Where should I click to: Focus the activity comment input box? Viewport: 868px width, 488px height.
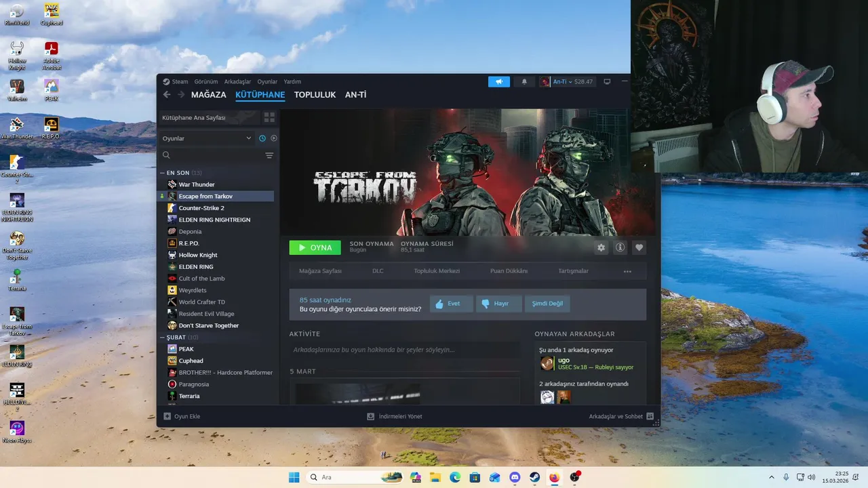click(x=404, y=350)
